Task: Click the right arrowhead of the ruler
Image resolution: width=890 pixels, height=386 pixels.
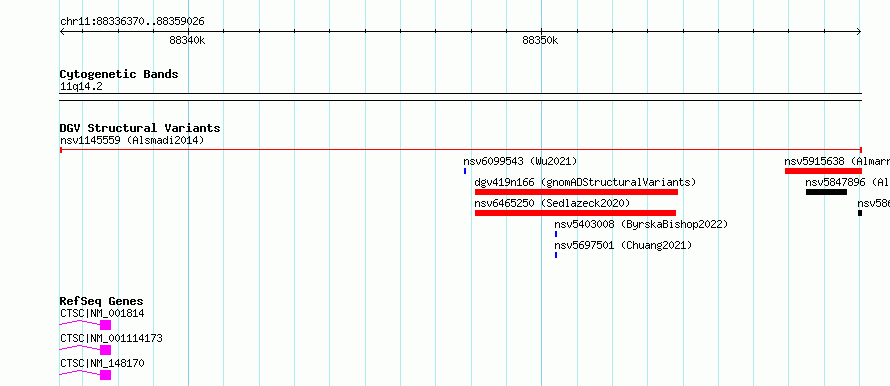Action: pos(859,32)
